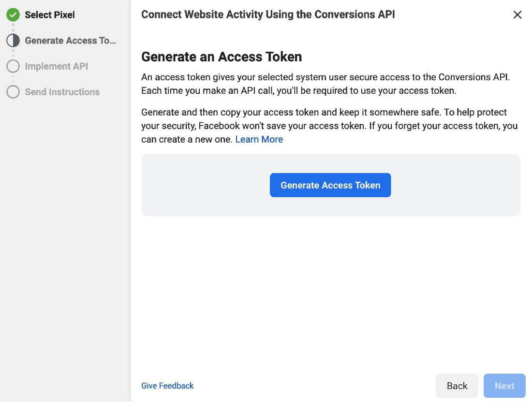Viewport: 532px width, 406px height.
Task: Jump to the Send Instructions step label
Action: [62, 92]
